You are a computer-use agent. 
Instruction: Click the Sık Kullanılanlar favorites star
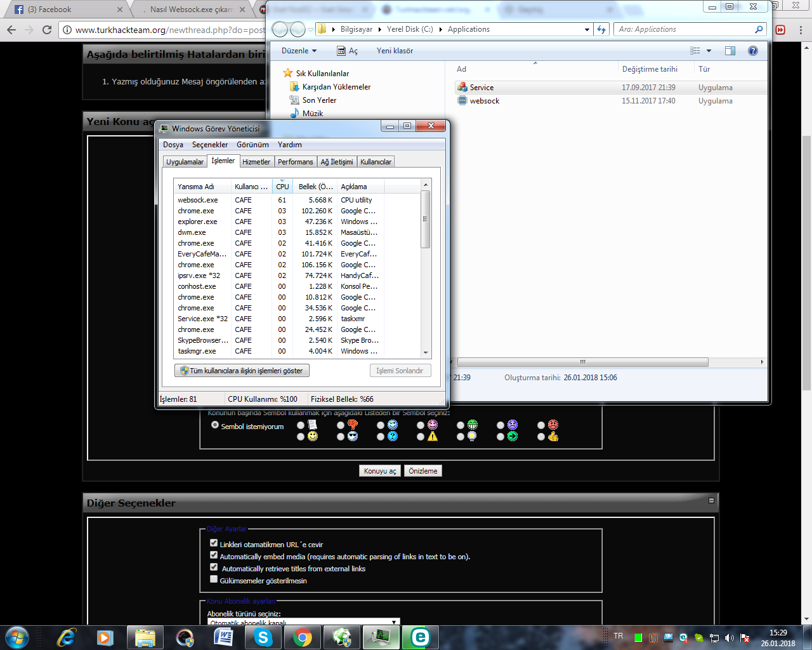pyautogui.click(x=288, y=73)
